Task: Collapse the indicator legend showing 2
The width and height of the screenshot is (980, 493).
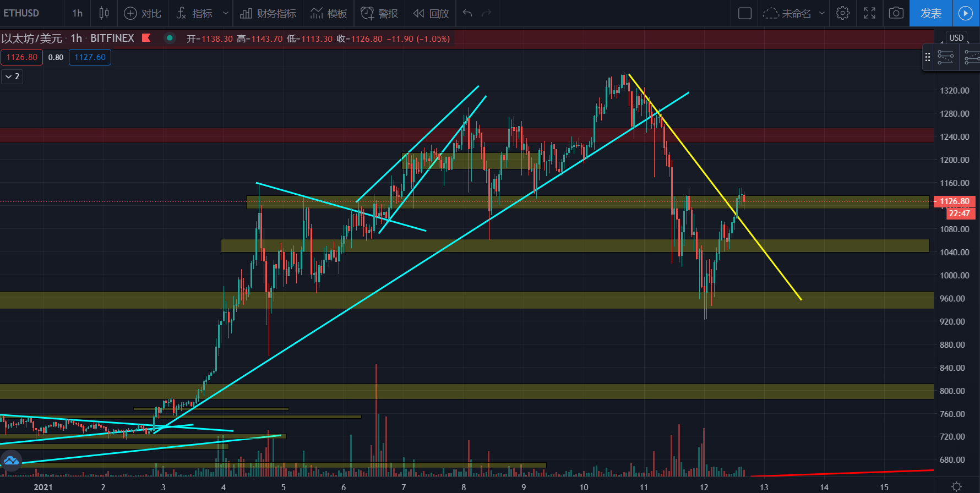Action: tap(12, 76)
